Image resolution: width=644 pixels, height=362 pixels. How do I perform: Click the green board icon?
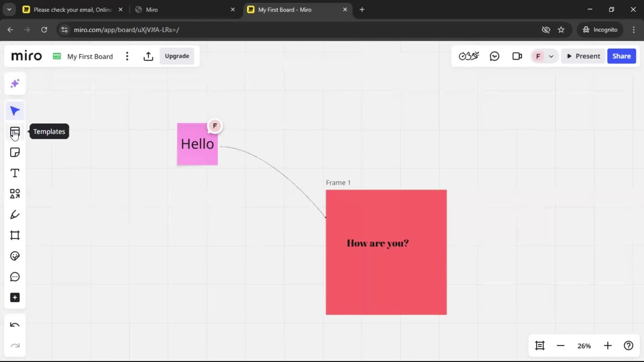click(x=57, y=56)
